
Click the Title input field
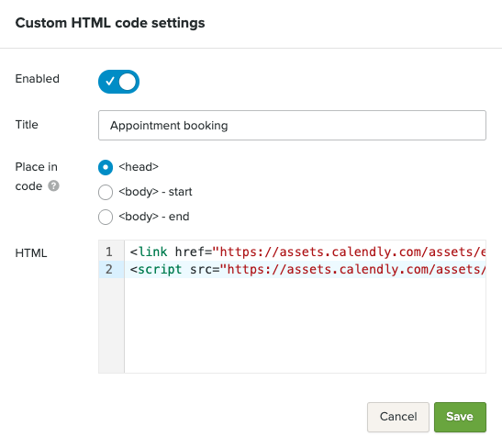point(292,125)
